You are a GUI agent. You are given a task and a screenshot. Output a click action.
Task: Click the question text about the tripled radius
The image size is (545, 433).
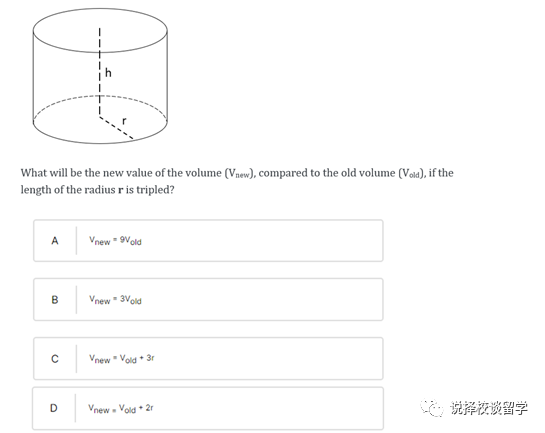click(237, 181)
